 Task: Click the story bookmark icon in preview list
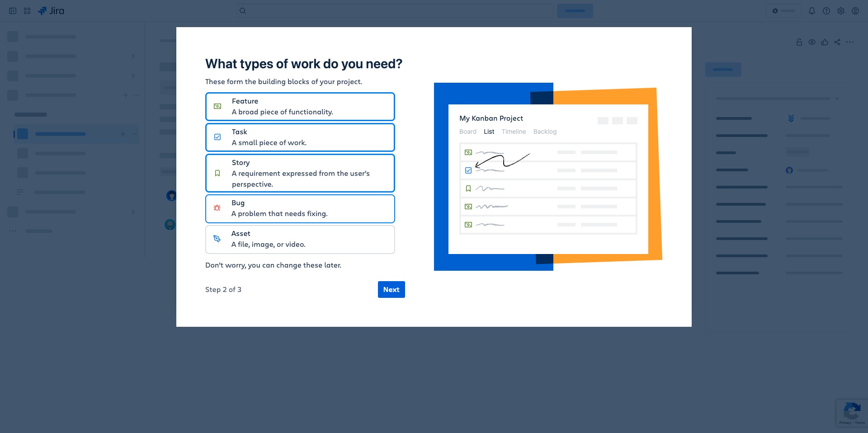[x=468, y=188]
